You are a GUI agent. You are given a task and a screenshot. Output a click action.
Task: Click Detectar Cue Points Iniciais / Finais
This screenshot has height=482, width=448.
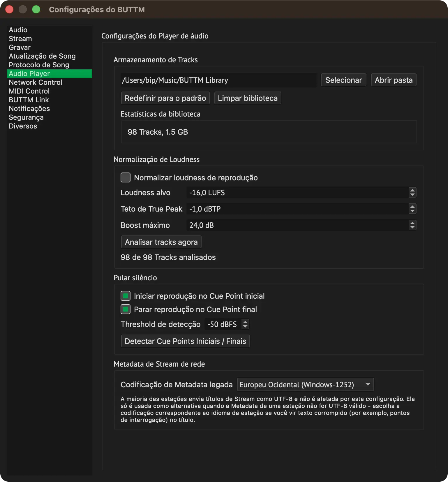click(x=185, y=341)
